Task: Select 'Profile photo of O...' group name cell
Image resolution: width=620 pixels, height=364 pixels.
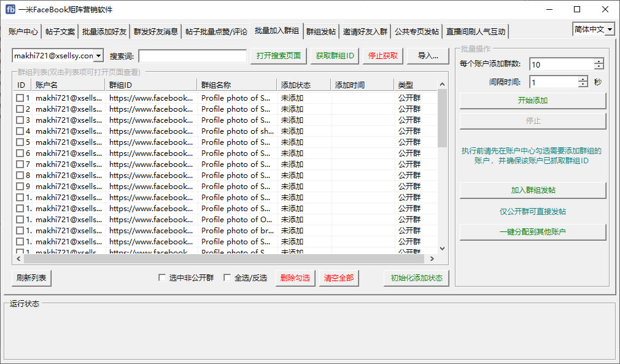Action: coord(237,219)
